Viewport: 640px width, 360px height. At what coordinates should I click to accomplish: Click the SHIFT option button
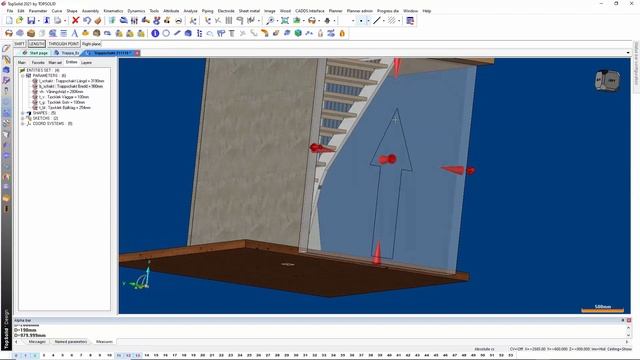pos(20,44)
